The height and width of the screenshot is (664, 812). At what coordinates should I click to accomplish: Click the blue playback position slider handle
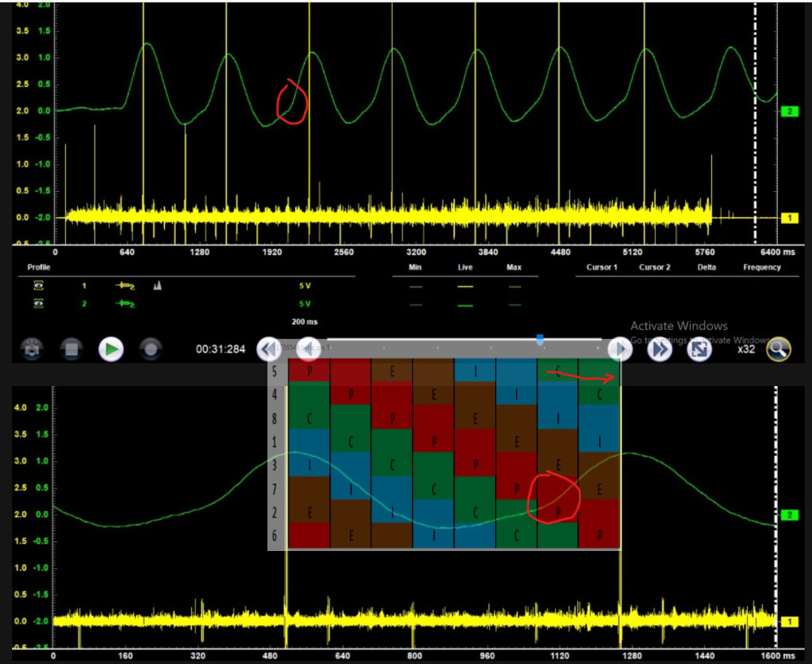coord(539,338)
